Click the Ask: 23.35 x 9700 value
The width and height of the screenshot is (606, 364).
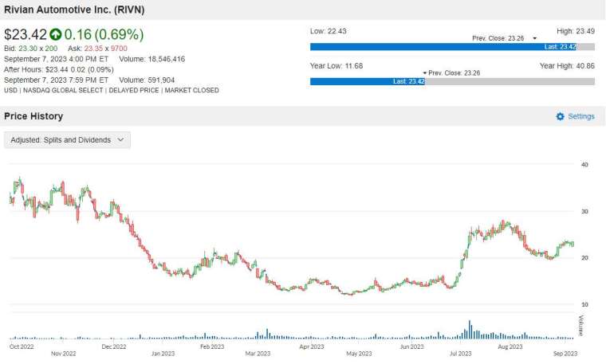(x=97, y=49)
